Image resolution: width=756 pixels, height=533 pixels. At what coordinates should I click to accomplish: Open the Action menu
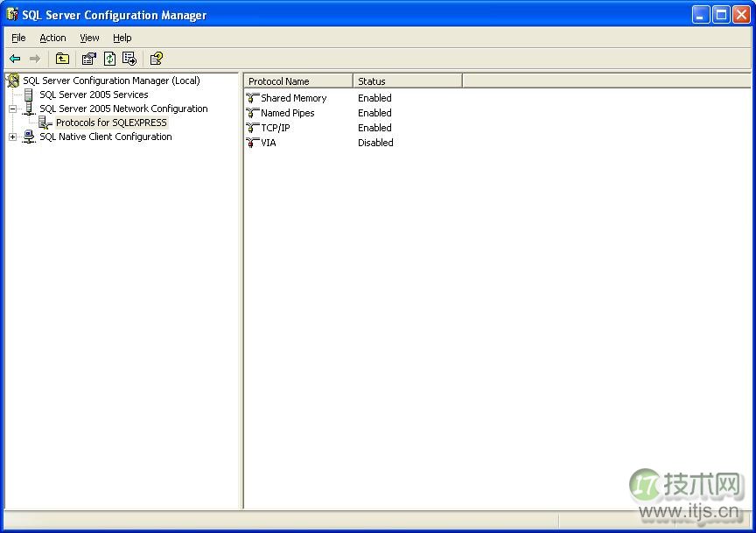pos(52,38)
